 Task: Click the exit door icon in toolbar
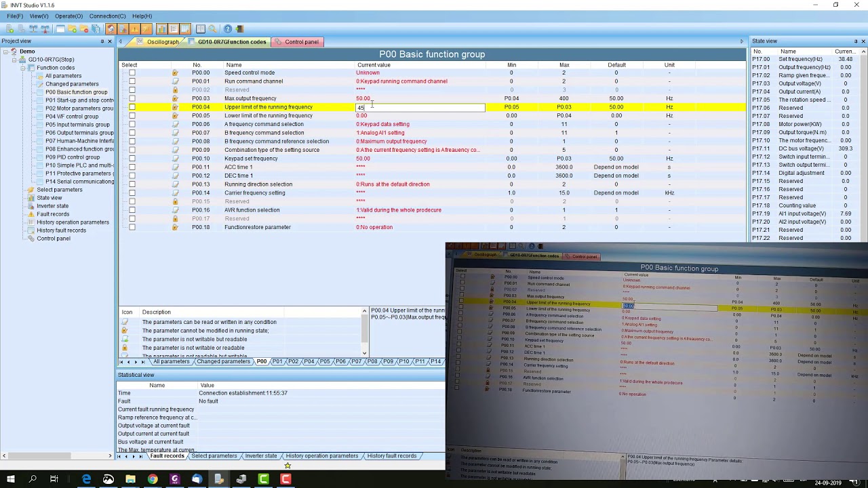239,28
